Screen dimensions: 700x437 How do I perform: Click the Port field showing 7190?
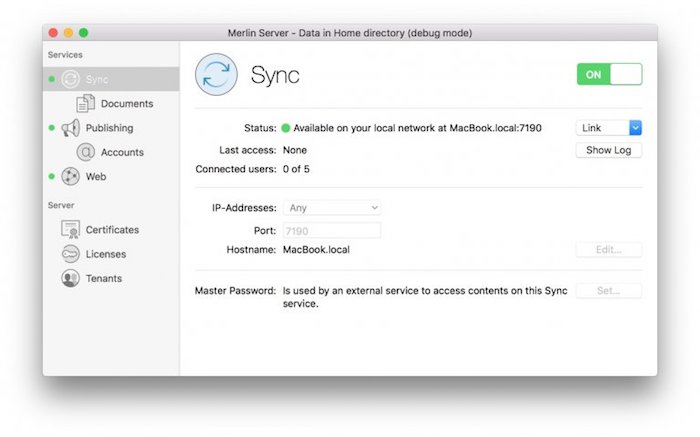[332, 231]
